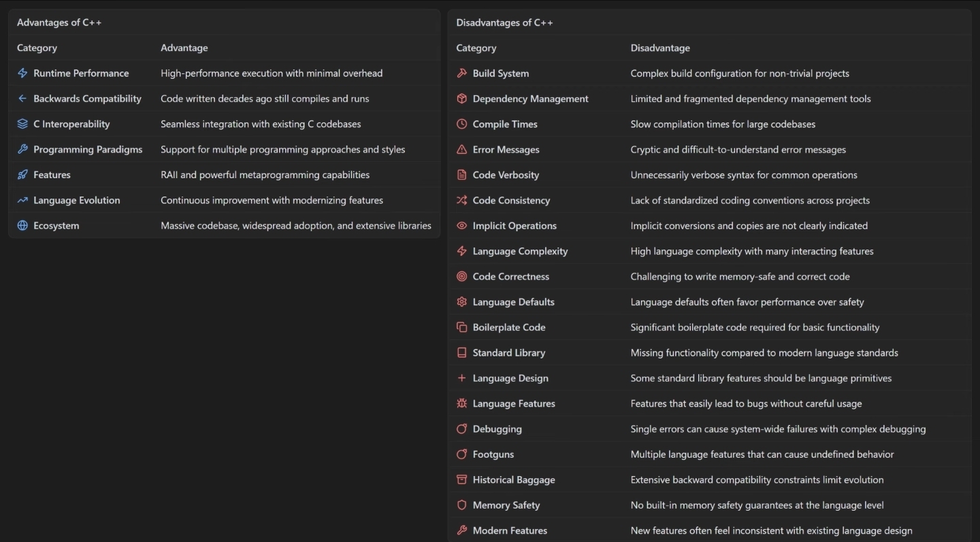Click the 'Advantages of C++' table title
Screen dimensions: 980x542
59,22
